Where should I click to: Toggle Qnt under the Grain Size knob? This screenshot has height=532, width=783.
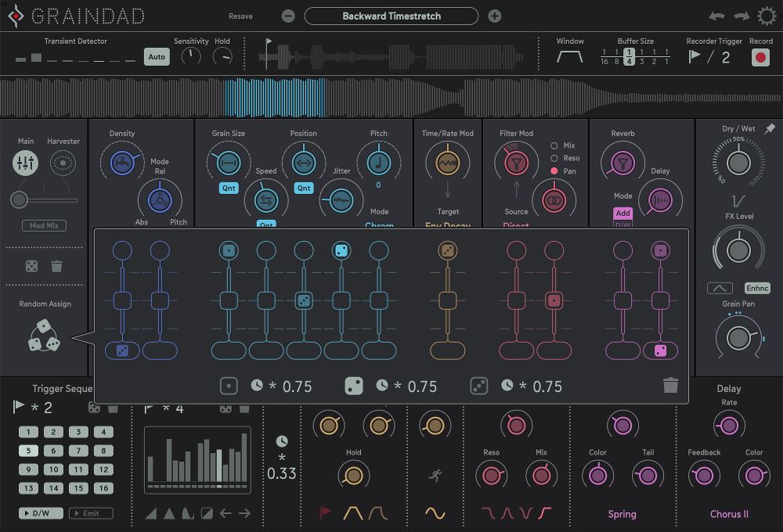(227, 188)
